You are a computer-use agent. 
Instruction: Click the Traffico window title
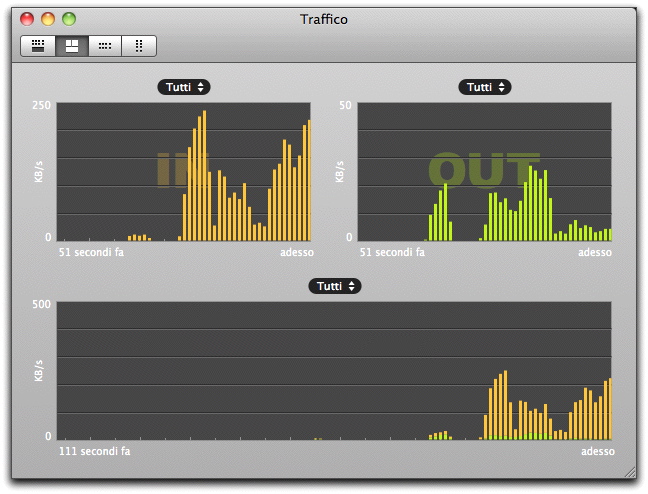[x=324, y=19]
